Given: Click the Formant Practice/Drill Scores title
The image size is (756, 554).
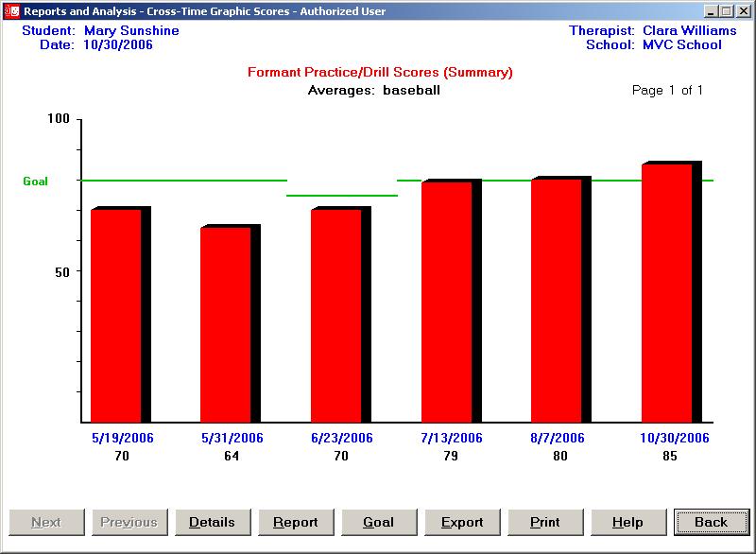Looking at the screenshot, I should pyautogui.click(x=380, y=73).
